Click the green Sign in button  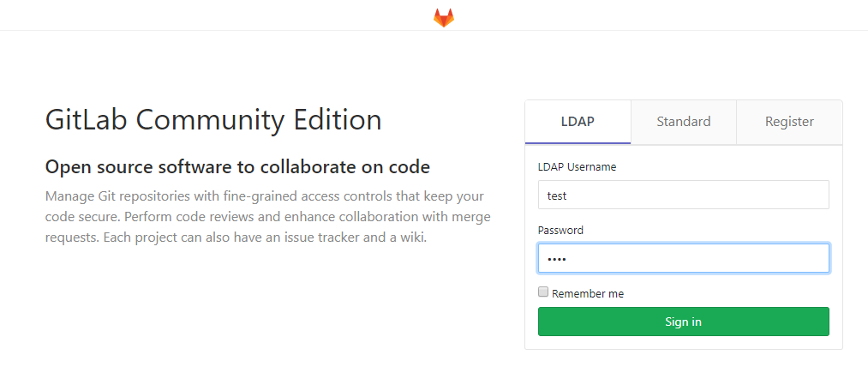pyautogui.click(x=683, y=322)
